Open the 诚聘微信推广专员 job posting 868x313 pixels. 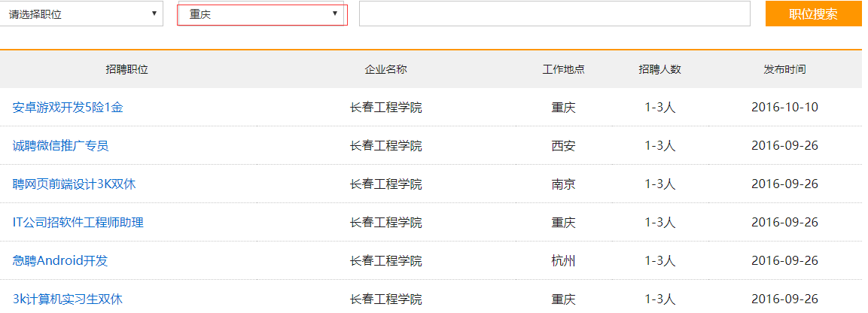click(x=61, y=145)
